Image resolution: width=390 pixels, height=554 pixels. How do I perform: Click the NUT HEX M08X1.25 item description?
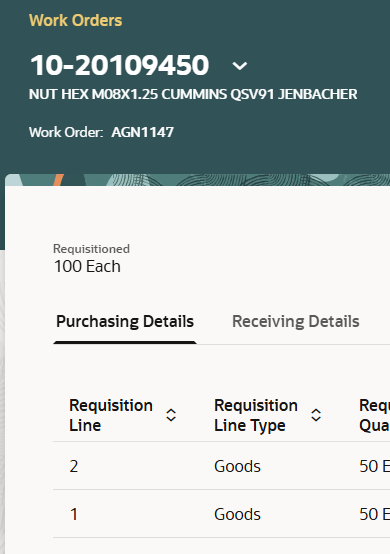(193, 94)
